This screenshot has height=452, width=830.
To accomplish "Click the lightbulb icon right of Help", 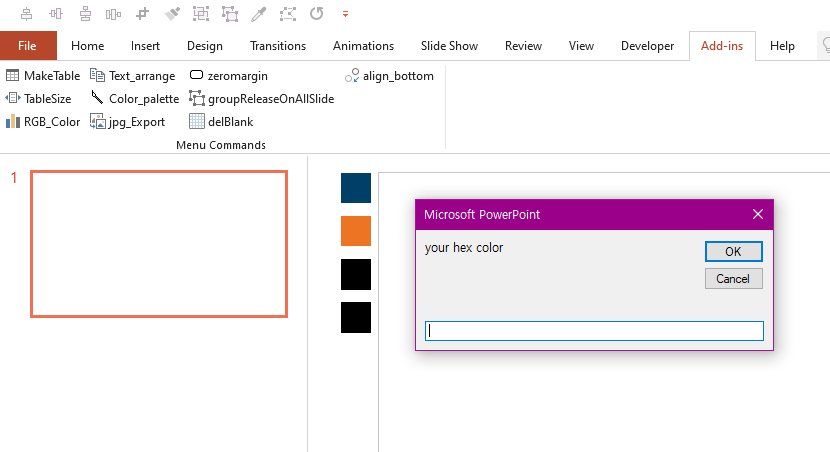I will pos(825,46).
